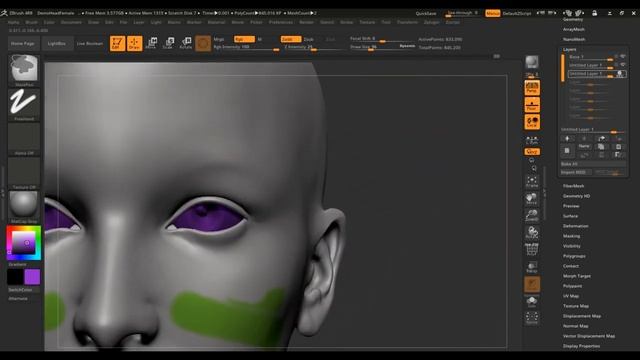Toggle Local symmetry button
This screenshot has height=360, width=640.
point(532,122)
